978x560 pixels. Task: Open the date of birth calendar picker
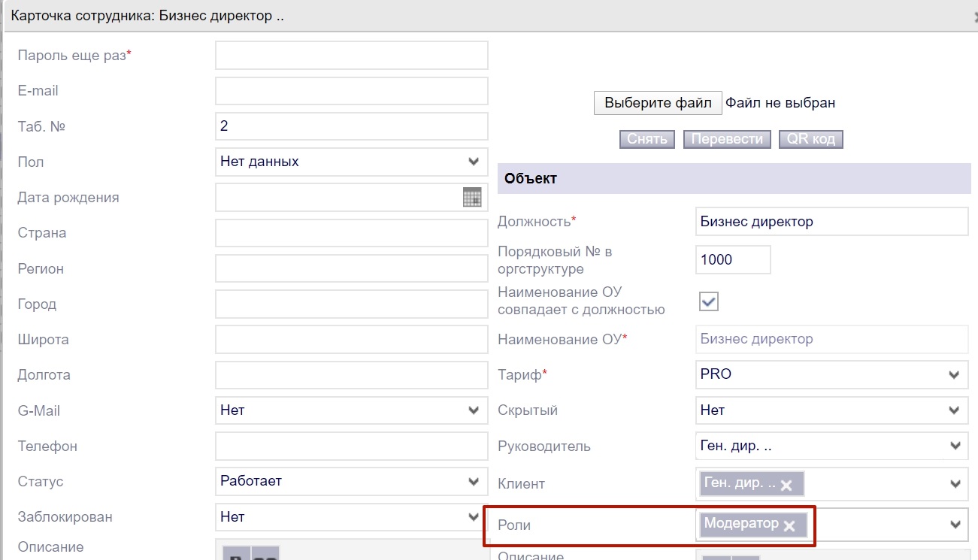click(471, 198)
